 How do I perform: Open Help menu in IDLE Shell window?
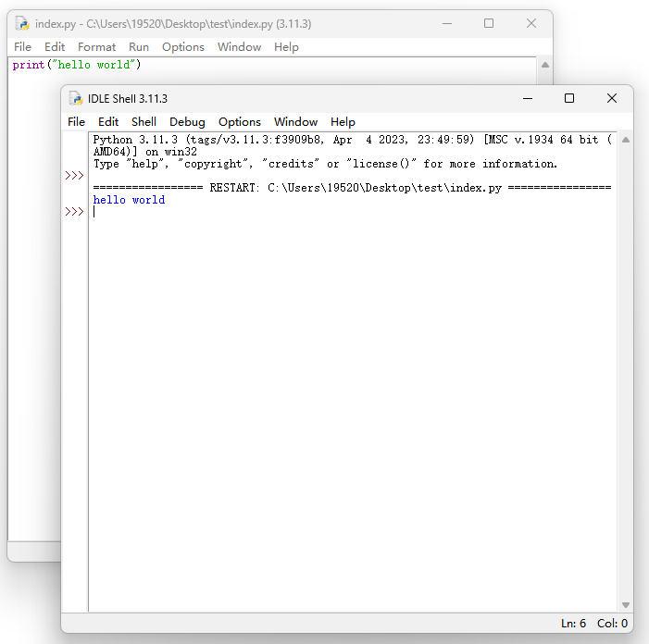click(x=343, y=122)
